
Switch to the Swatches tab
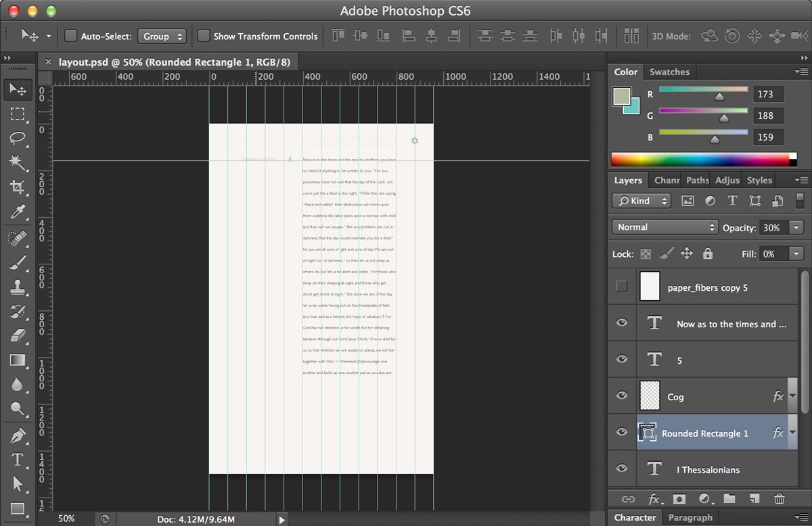click(669, 72)
